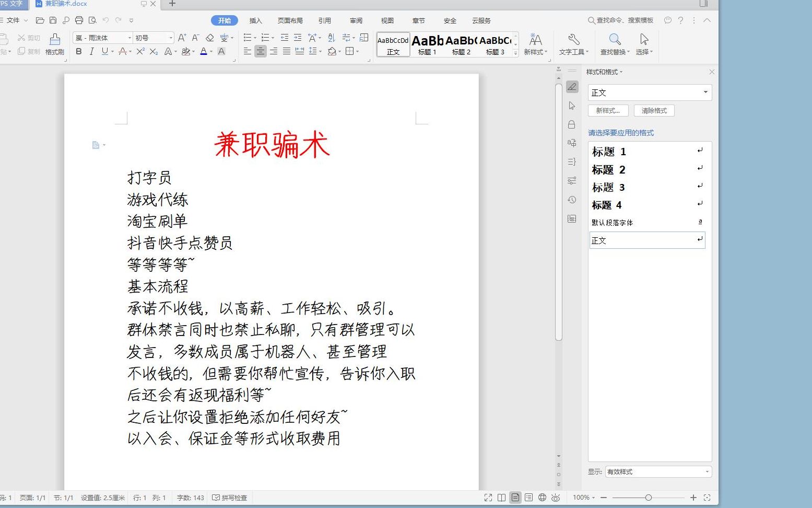Open the font name dropdown
This screenshot has width=812, height=508.
point(130,38)
